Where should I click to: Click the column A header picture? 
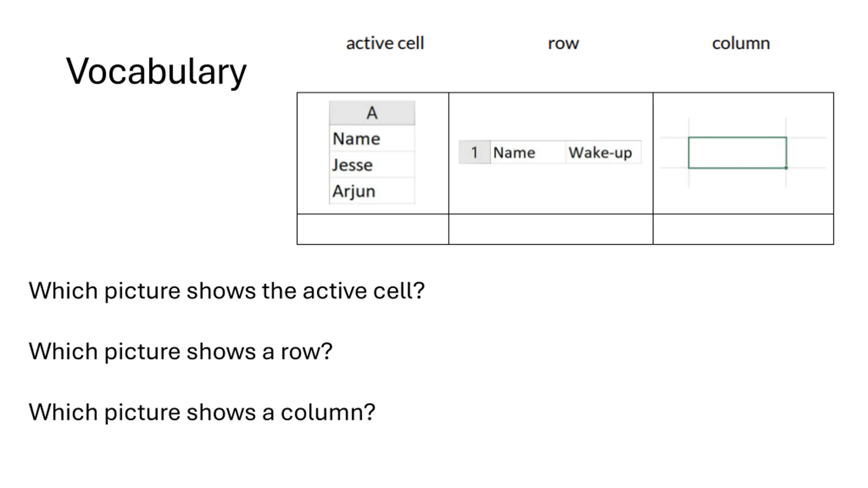click(372, 152)
